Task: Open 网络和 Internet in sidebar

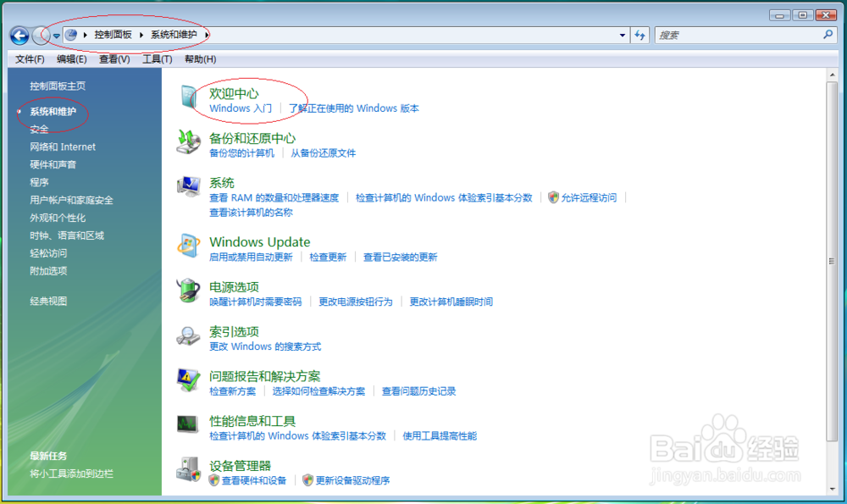Action: pos(63,147)
